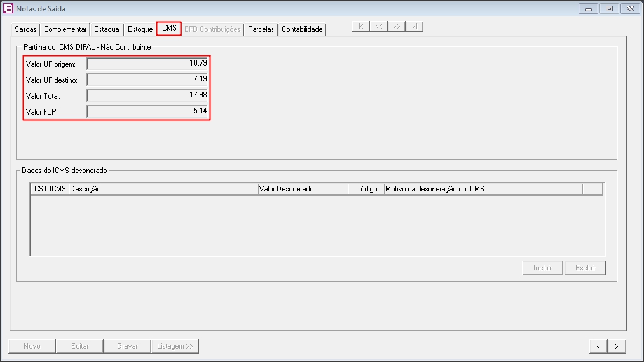Select the Valor FCP field
This screenshot has width=644, height=362.
click(147, 111)
